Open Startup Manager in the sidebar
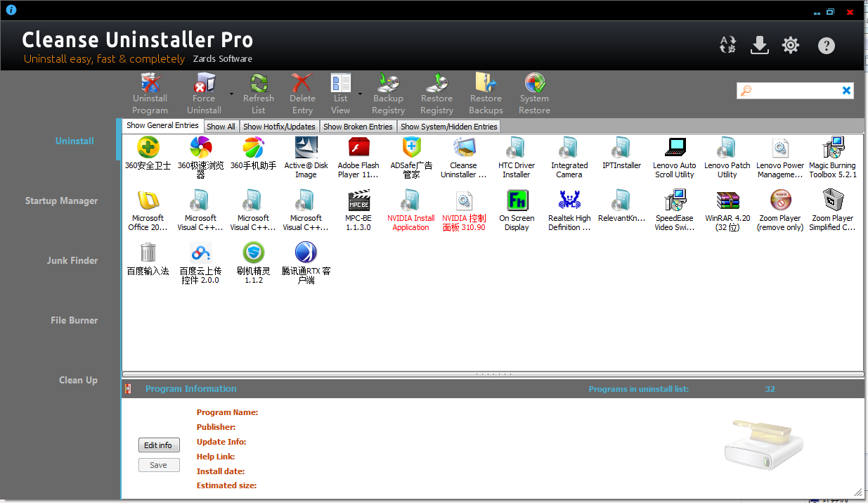Screen dimensions: 868x503 (x=61, y=200)
